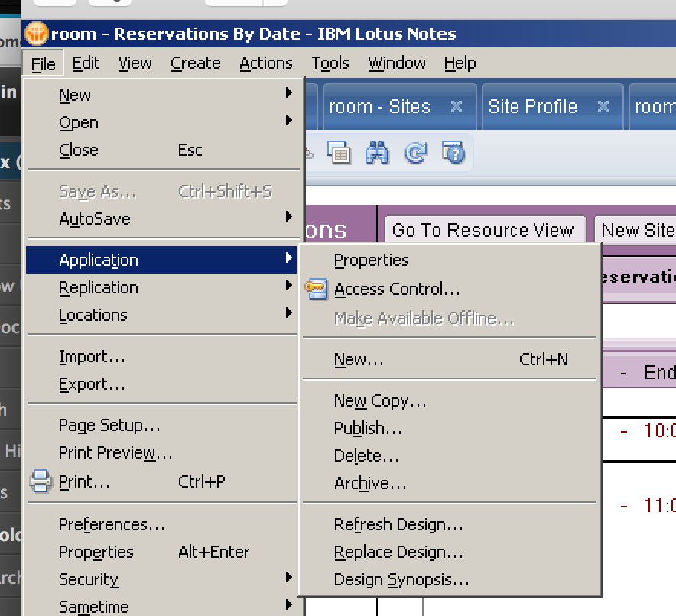
Task: Click the refresh toolbar icon
Action: pos(415,153)
